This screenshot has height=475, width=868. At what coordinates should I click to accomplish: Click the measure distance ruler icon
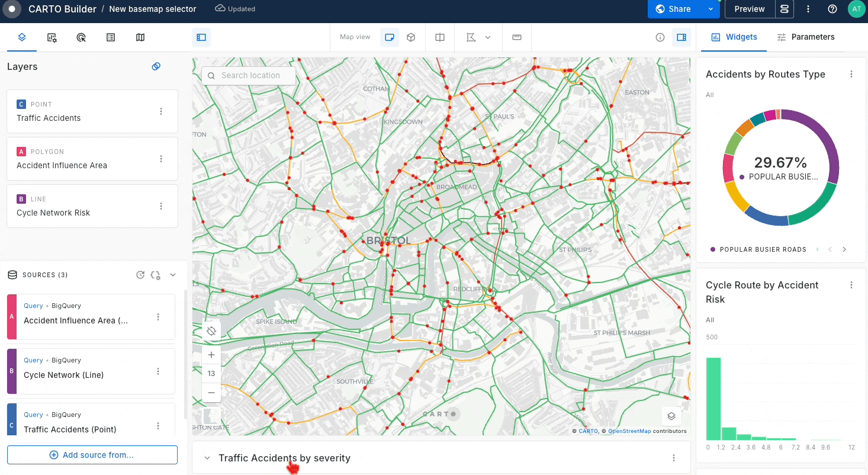tap(516, 37)
